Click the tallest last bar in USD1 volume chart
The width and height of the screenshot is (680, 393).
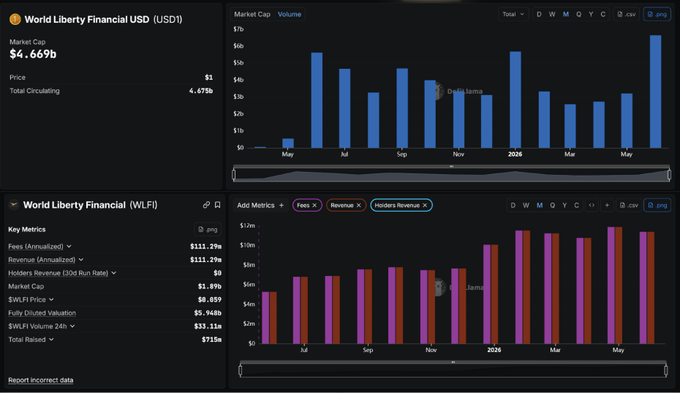point(655,92)
